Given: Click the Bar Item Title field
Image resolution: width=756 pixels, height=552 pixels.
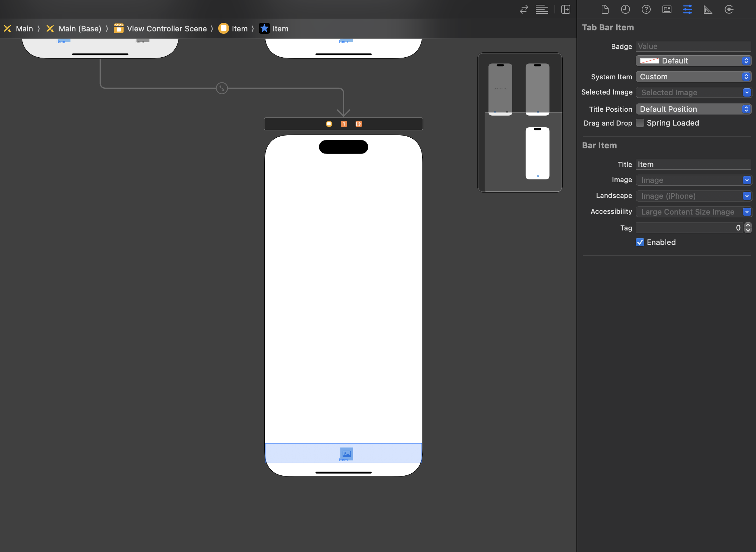Looking at the screenshot, I should point(693,164).
